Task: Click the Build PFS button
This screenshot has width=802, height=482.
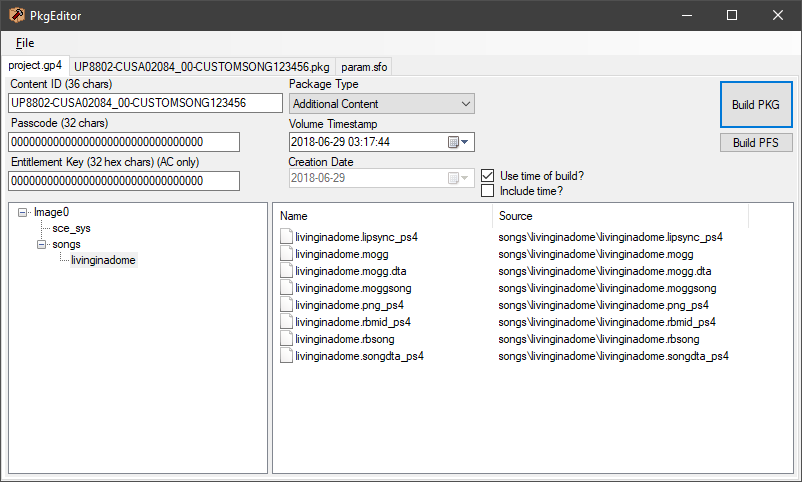Action: (x=756, y=143)
